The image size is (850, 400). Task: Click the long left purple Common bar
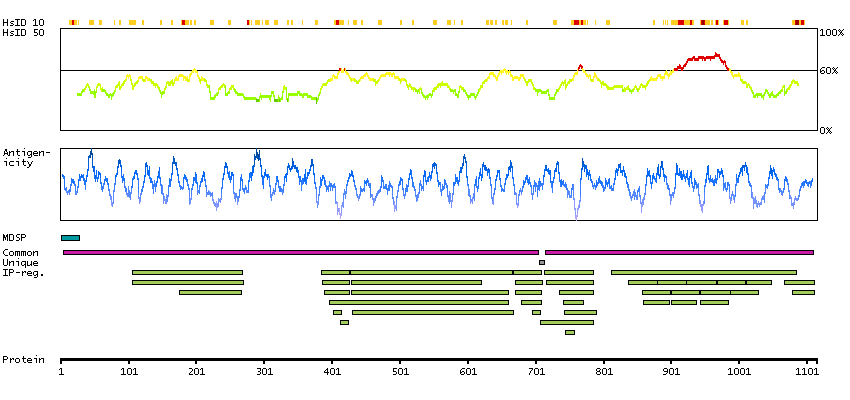coord(300,252)
